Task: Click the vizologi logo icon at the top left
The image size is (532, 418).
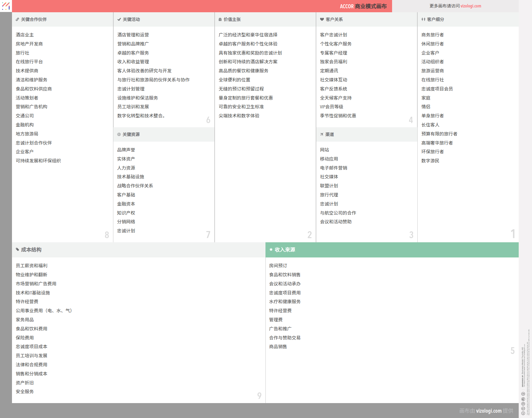Action: click(x=6, y=6)
